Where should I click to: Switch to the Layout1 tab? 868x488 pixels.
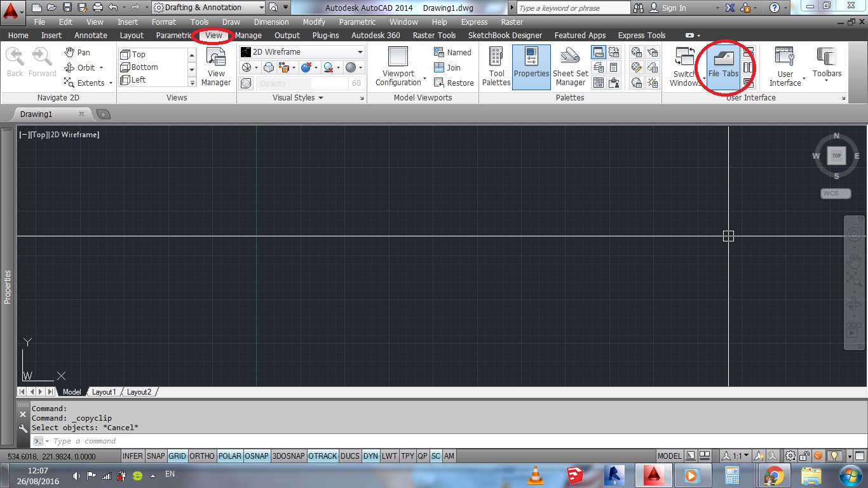[104, 392]
